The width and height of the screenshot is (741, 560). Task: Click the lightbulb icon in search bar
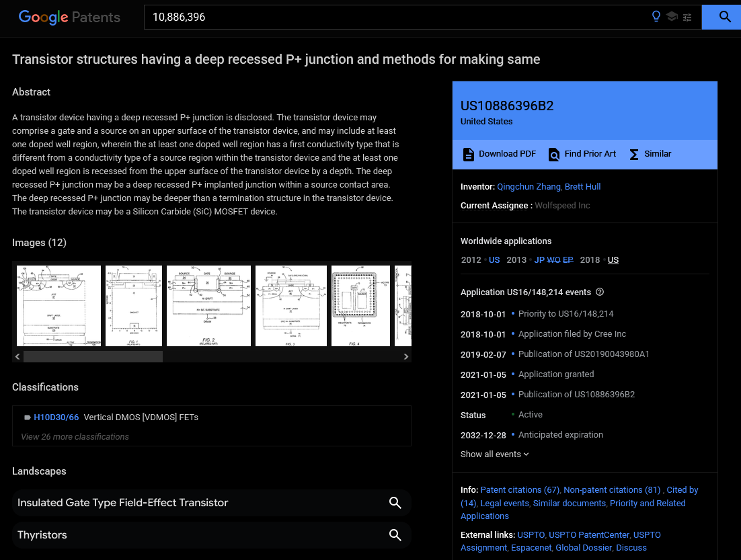coord(656,17)
